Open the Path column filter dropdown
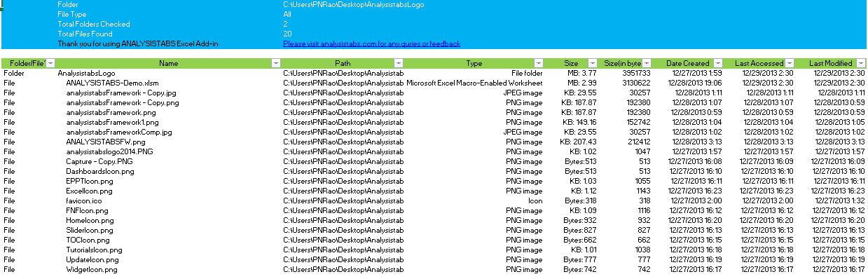This screenshot has width=868, height=279. tap(398, 63)
